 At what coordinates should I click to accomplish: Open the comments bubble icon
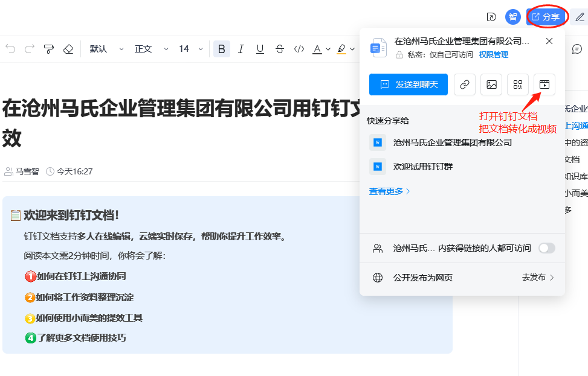coord(577,49)
